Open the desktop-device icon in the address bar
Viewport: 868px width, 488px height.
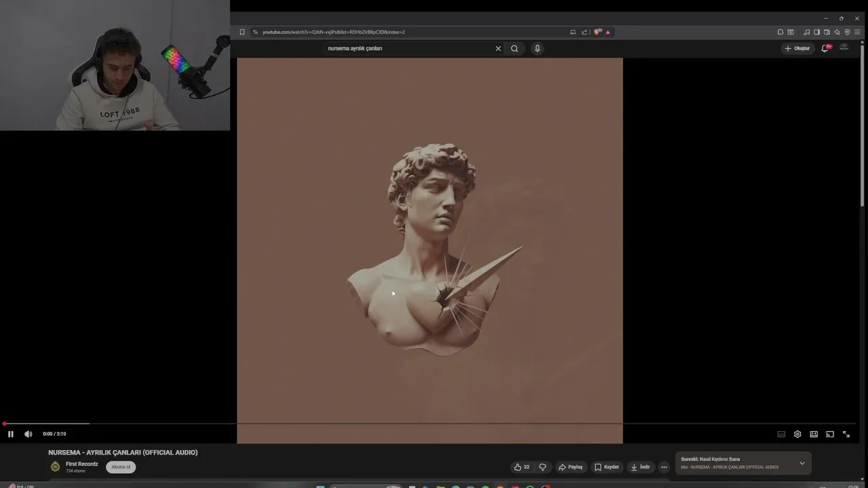[x=573, y=32]
